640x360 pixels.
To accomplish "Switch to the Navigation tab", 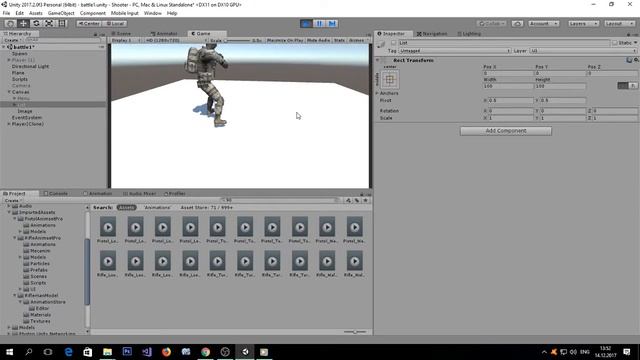I will click(432, 33).
